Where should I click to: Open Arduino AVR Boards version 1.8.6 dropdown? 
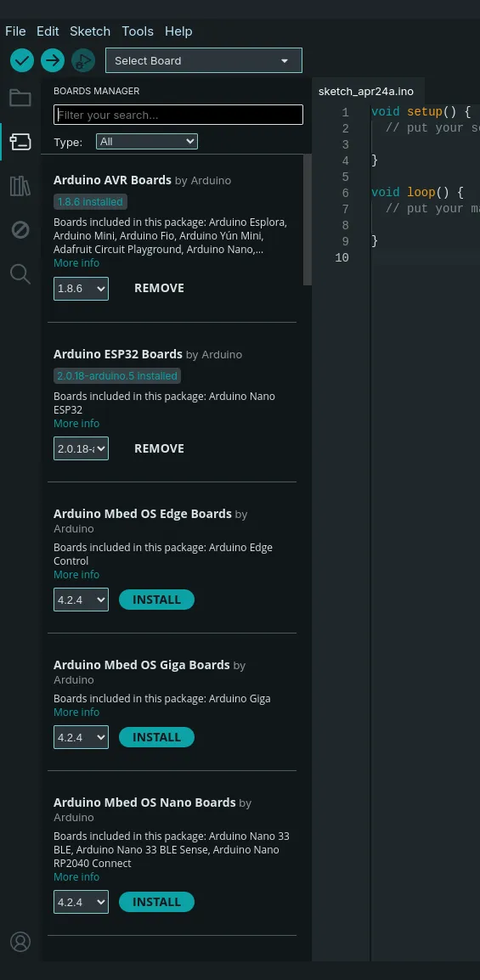tap(81, 289)
